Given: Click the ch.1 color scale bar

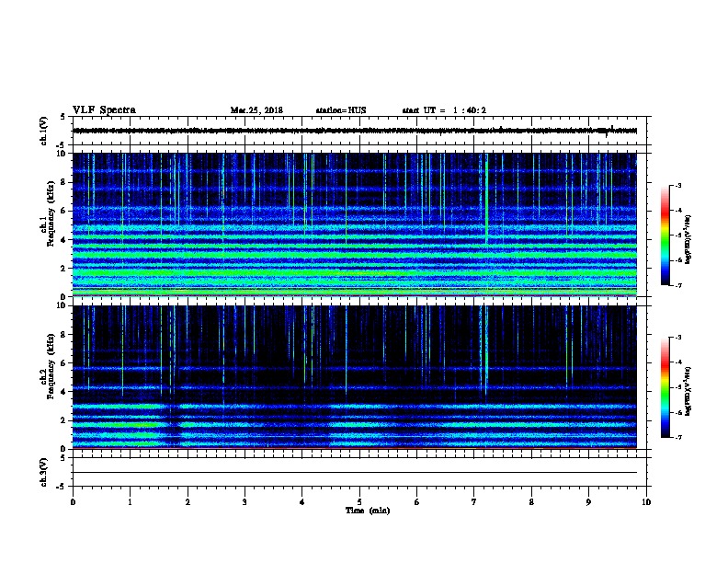Looking at the screenshot, I should (x=665, y=236).
